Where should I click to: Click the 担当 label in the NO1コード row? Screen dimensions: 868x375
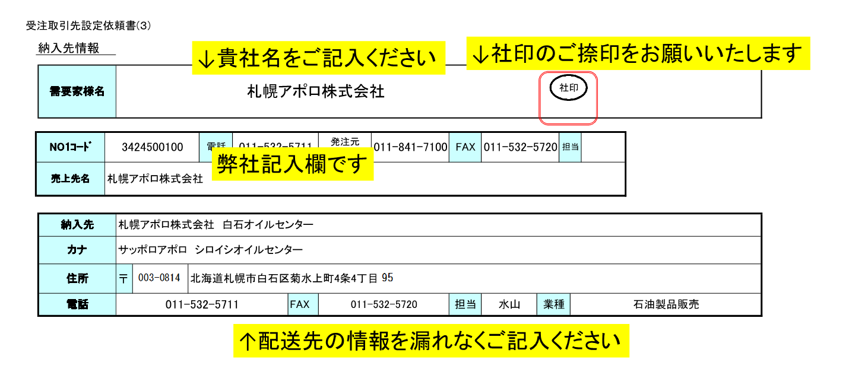coord(570,147)
